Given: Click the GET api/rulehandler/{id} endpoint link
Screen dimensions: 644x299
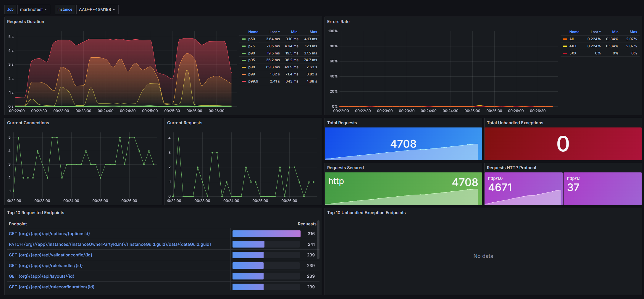Looking at the screenshot, I should click(46, 266).
